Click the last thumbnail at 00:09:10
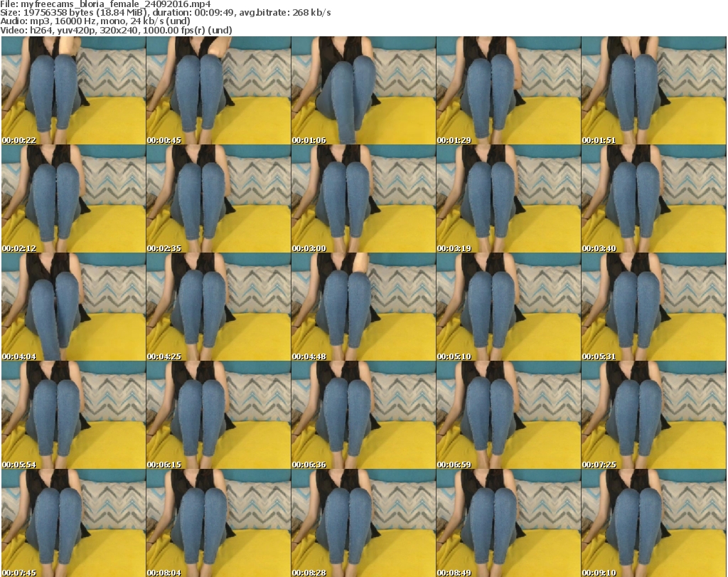 [x=653, y=523]
